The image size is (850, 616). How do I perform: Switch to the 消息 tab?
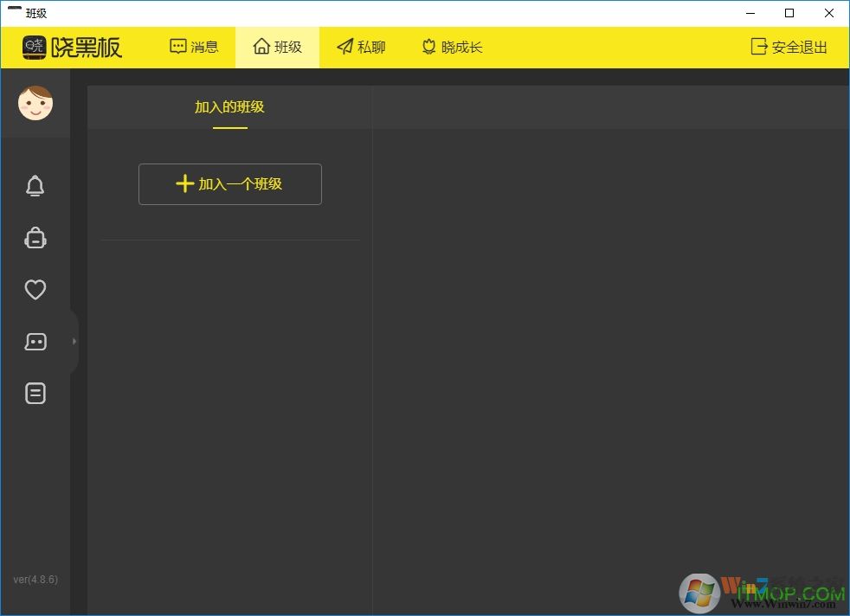(x=194, y=48)
